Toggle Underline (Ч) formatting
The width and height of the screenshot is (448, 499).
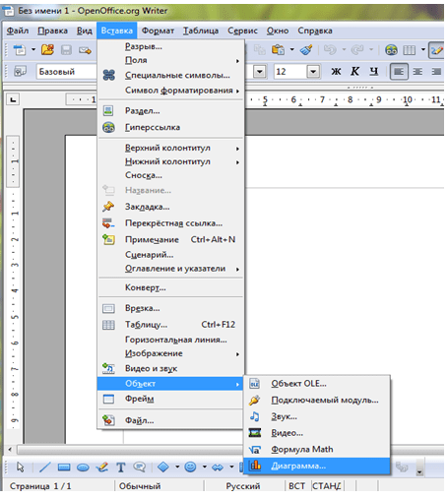tap(374, 71)
